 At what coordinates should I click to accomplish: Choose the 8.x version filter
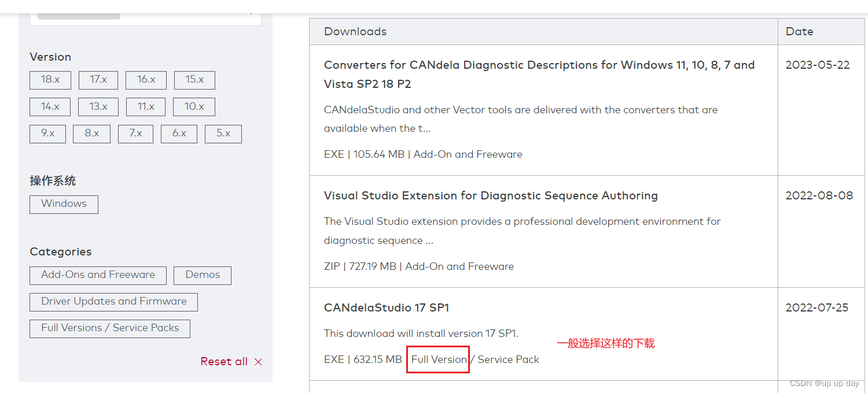point(92,134)
